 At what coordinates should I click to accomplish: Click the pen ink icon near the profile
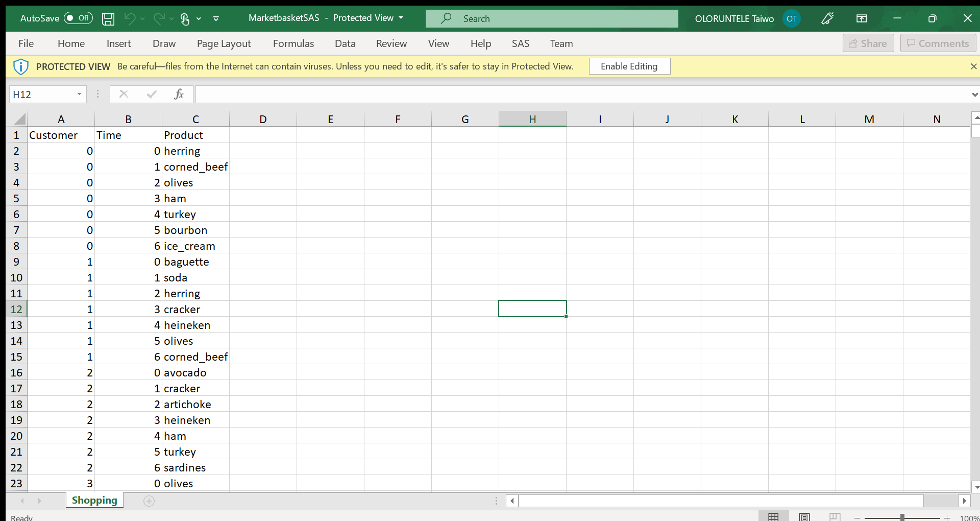(827, 18)
